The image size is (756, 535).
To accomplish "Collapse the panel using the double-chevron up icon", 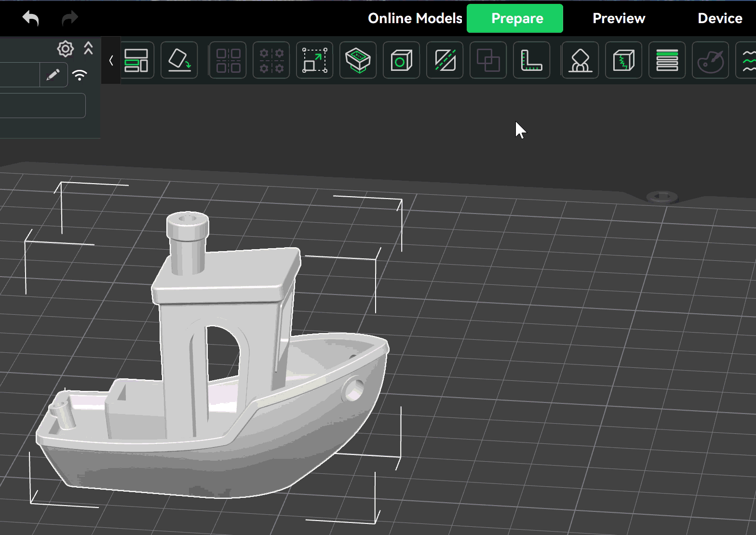I will [88, 48].
